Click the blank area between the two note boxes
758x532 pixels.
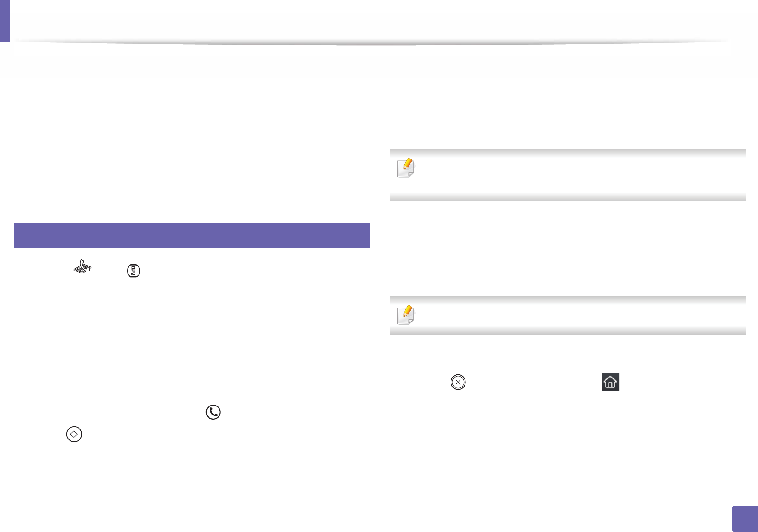(567, 248)
